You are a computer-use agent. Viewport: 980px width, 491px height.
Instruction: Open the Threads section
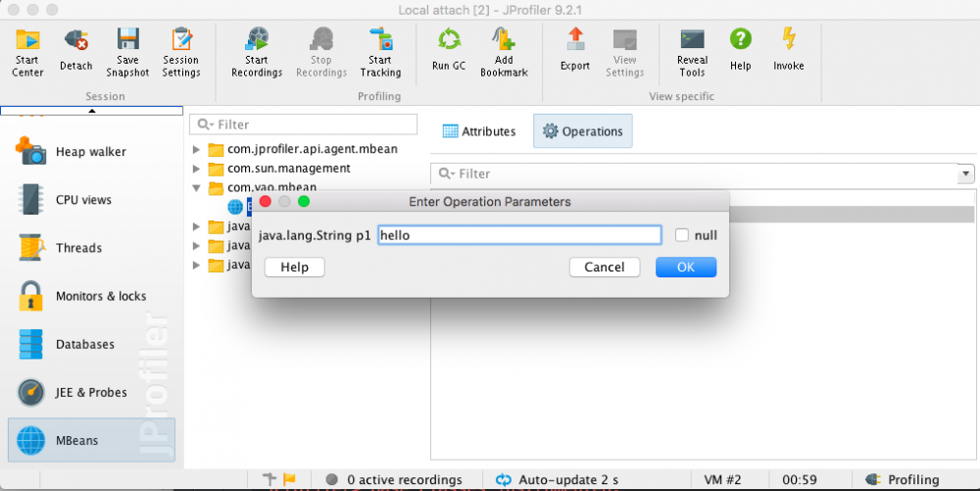91,248
